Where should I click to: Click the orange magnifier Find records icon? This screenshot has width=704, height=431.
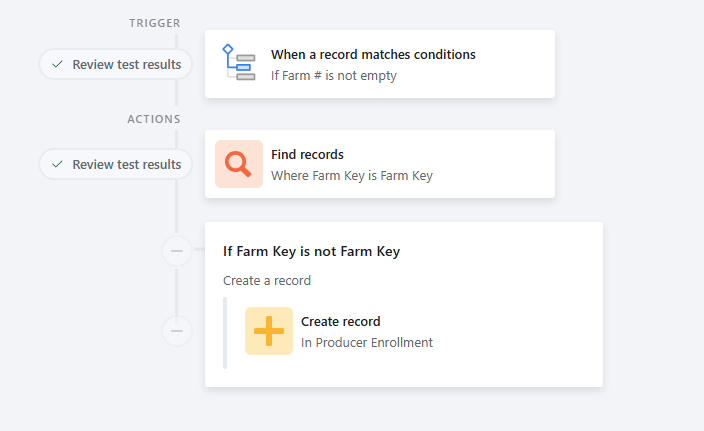(239, 164)
